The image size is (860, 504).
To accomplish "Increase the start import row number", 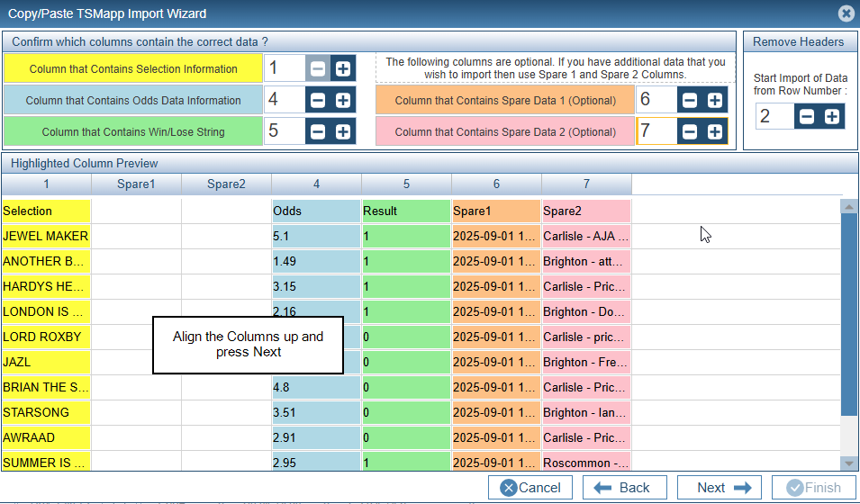I will pos(832,117).
